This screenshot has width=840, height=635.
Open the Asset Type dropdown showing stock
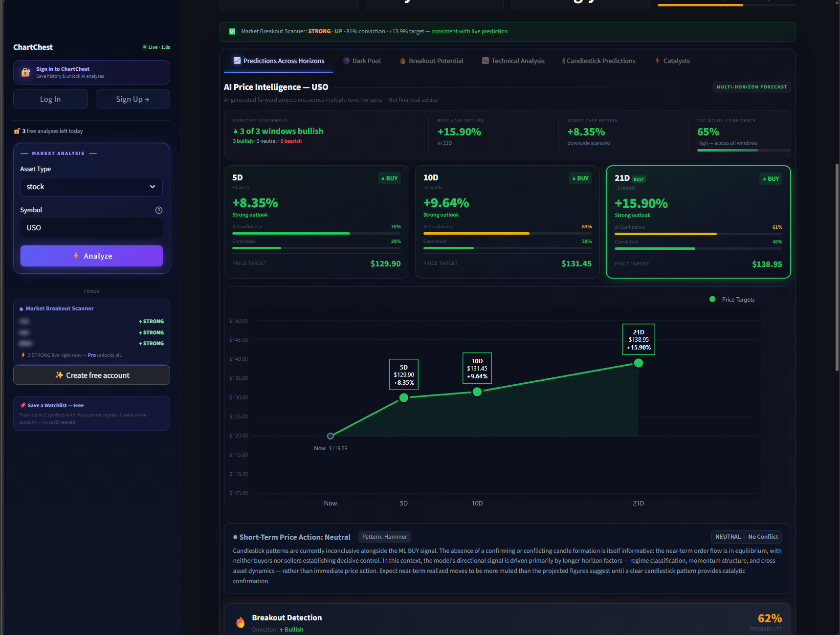(91, 186)
